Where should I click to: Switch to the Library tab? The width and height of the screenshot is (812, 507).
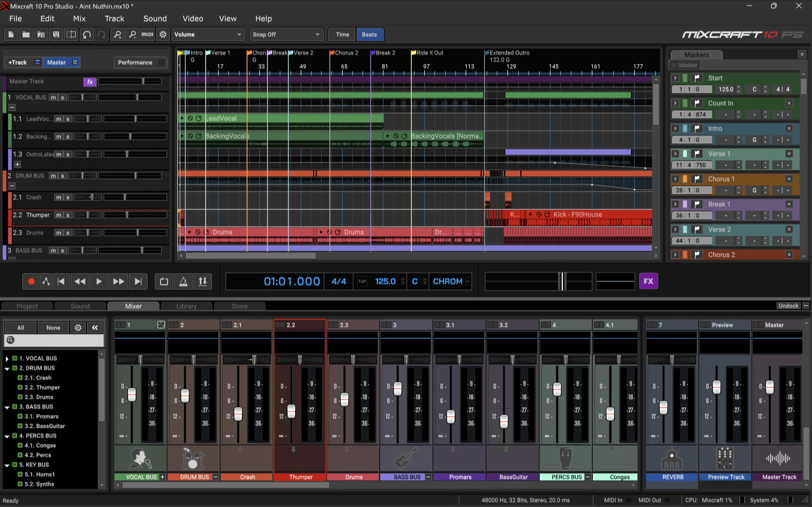pos(186,306)
